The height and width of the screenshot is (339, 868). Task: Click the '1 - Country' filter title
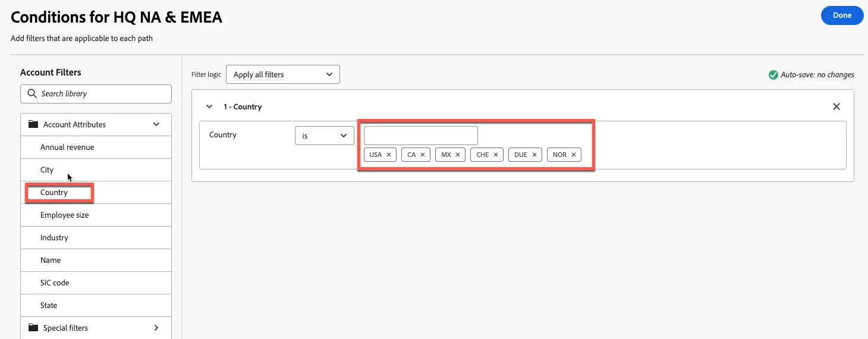pos(243,107)
